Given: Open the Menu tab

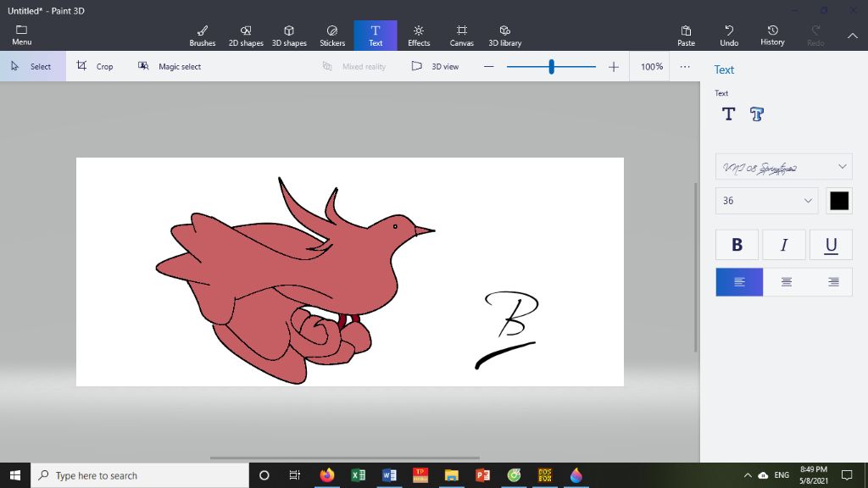Looking at the screenshot, I should (22, 36).
